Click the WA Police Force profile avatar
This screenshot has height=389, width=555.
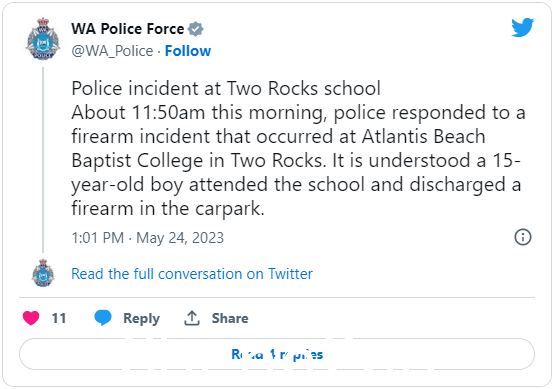point(43,38)
